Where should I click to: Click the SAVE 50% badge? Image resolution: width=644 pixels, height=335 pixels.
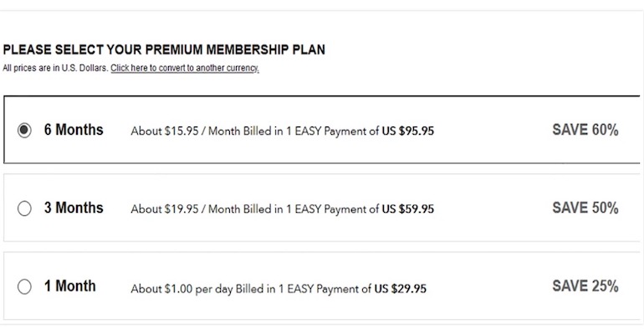click(x=585, y=208)
